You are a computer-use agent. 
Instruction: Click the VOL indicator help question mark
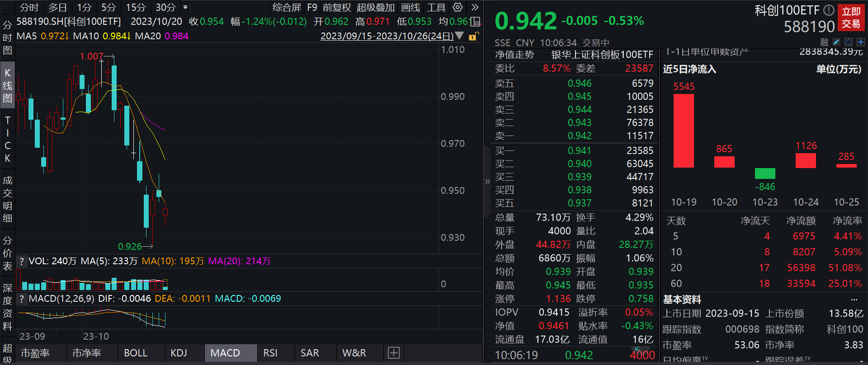(x=21, y=261)
